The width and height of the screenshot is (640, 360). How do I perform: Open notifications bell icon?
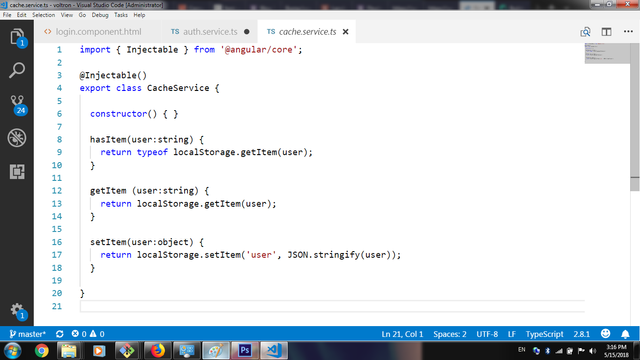tap(625, 334)
